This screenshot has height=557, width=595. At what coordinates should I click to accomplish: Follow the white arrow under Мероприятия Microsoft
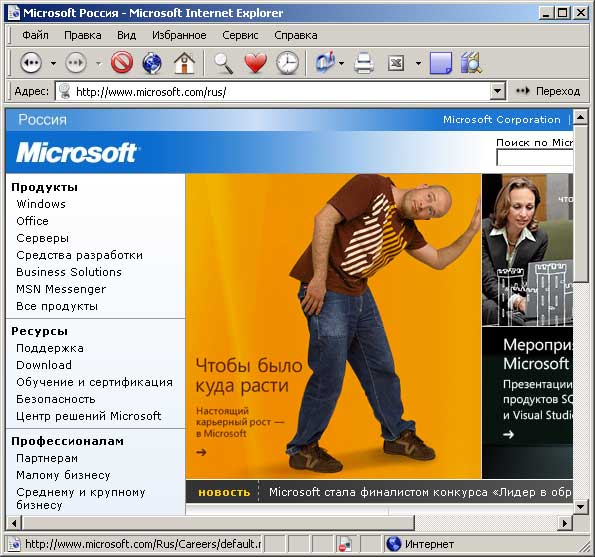point(508,434)
